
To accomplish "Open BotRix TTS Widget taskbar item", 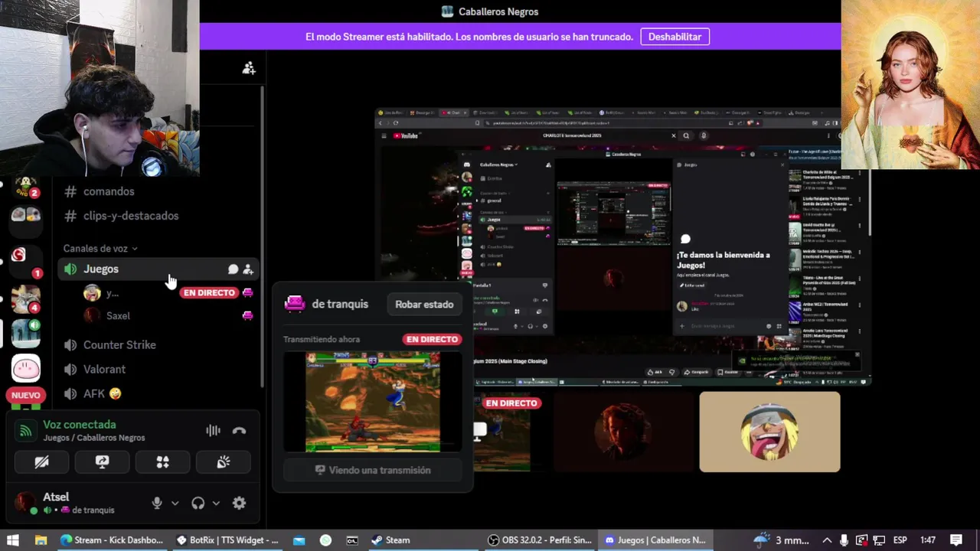I will pos(227,540).
